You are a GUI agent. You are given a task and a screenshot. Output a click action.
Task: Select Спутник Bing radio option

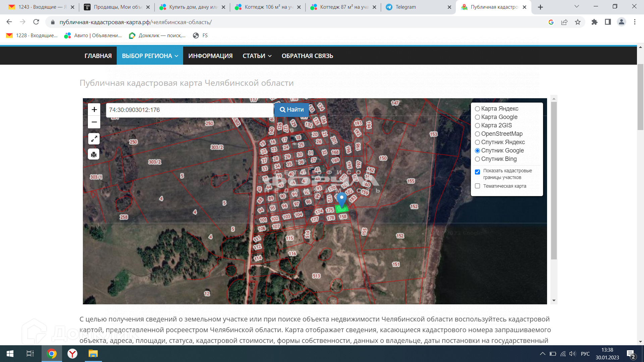(x=477, y=159)
